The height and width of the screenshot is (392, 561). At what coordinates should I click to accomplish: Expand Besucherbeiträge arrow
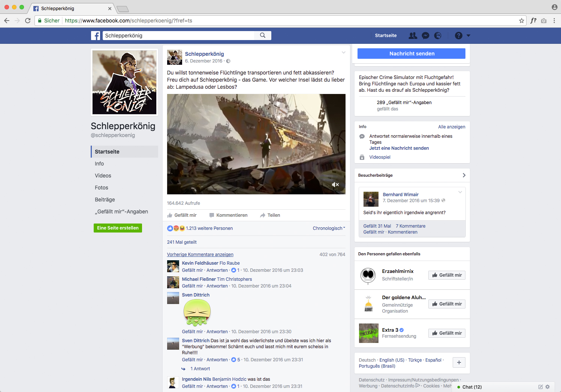(464, 175)
